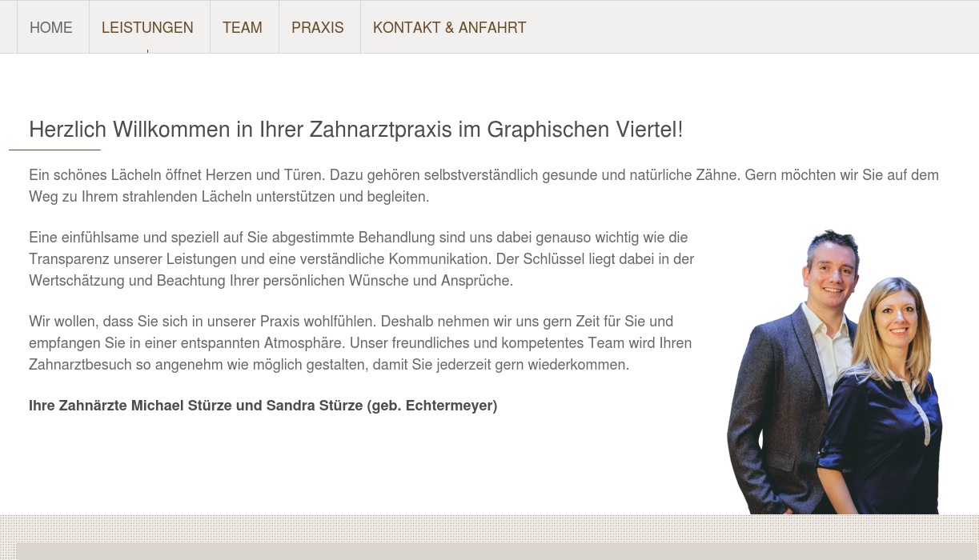Open KONTAKT & ANFAHRT page

tap(449, 27)
